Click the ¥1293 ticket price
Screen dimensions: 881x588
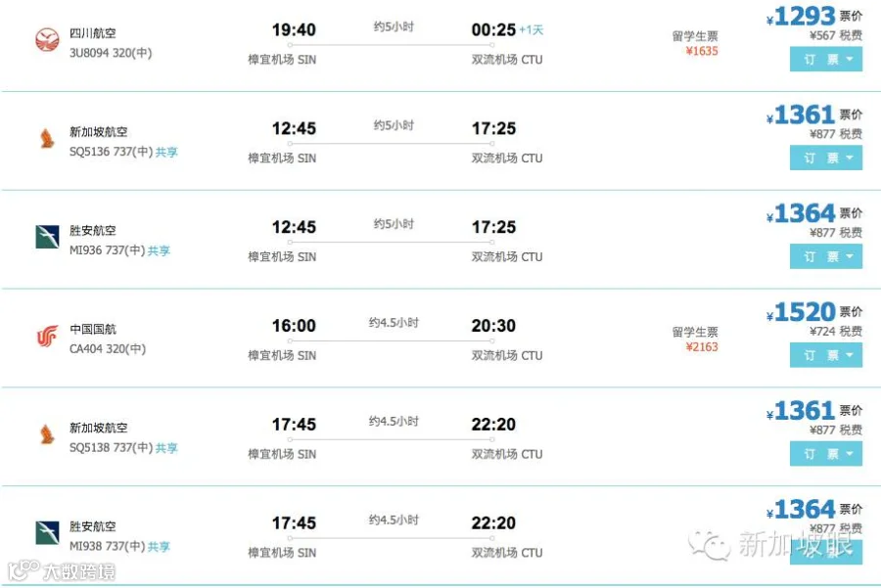[x=801, y=17]
